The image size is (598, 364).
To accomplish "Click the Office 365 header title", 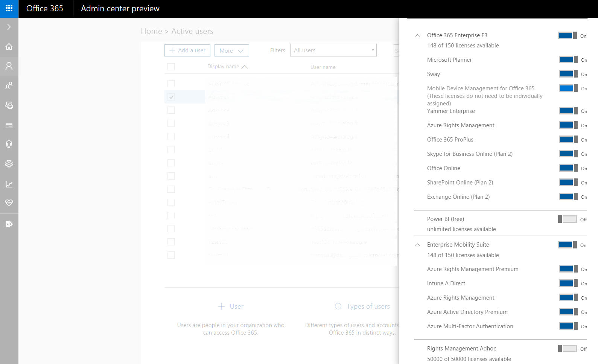I will point(45,8).
